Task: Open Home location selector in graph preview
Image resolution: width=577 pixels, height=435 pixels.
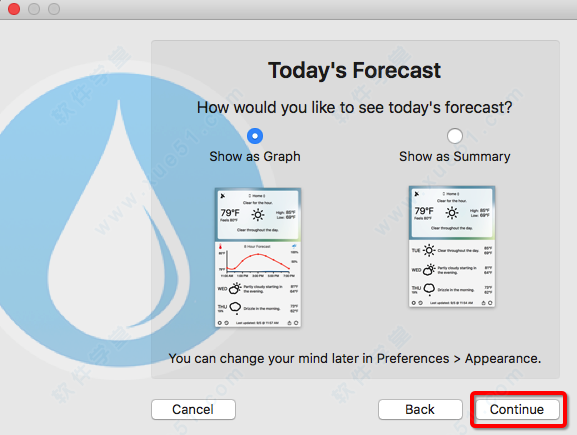Action: 257,196
